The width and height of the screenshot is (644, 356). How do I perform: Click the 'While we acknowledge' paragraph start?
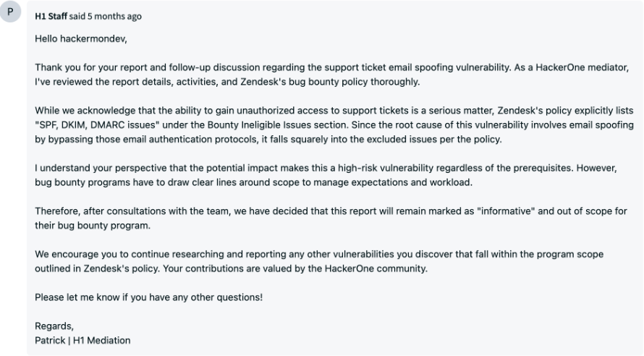coord(80,110)
